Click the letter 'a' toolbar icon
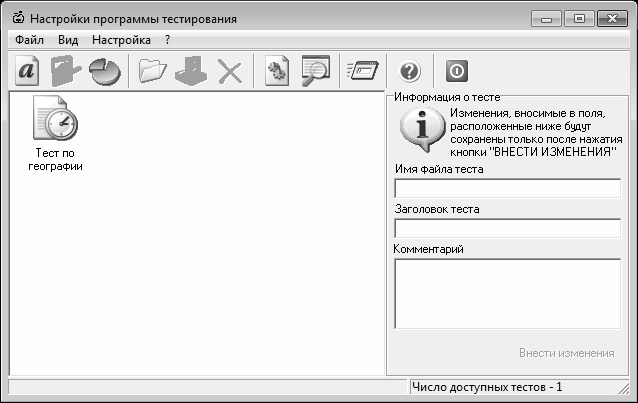This screenshot has height=403, width=638. [28, 71]
